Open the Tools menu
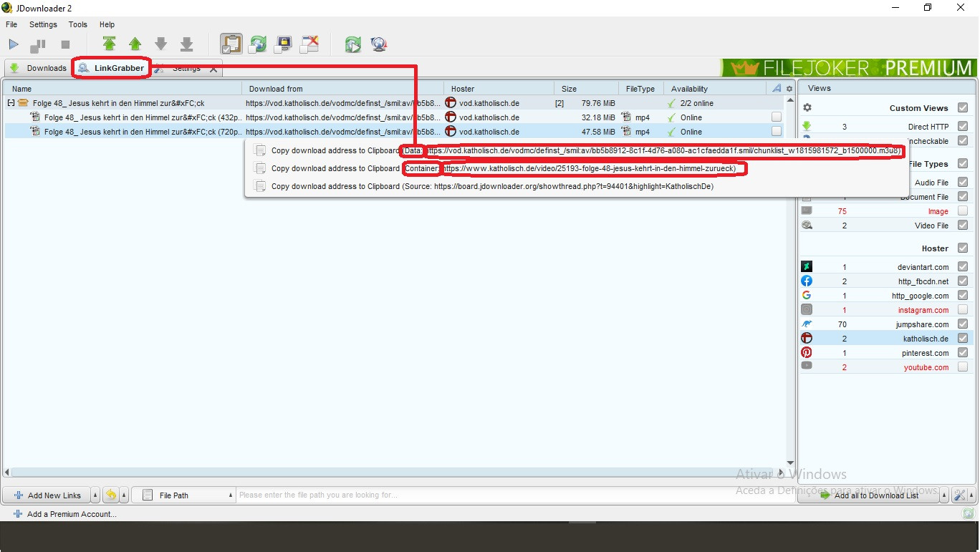980x552 pixels. (78, 24)
